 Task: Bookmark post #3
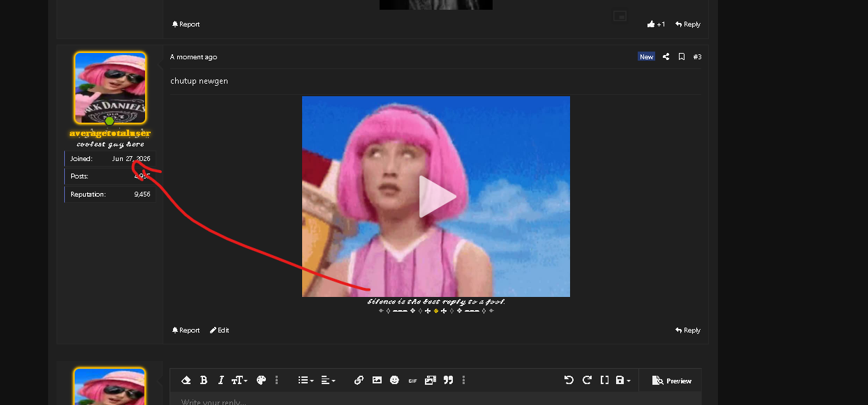pyautogui.click(x=682, y=57)
